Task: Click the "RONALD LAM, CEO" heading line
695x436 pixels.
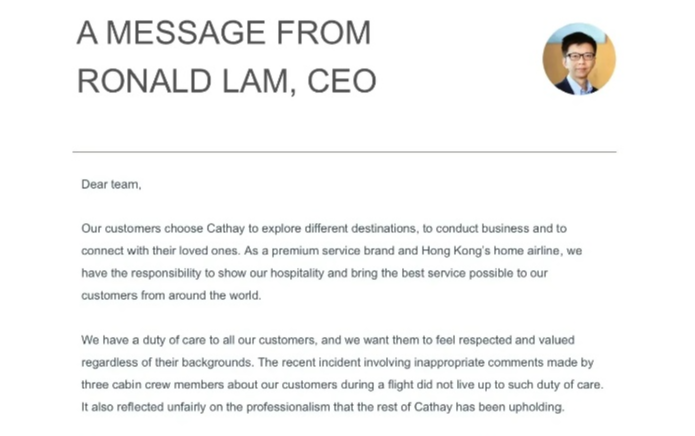Action: (226, 81)
